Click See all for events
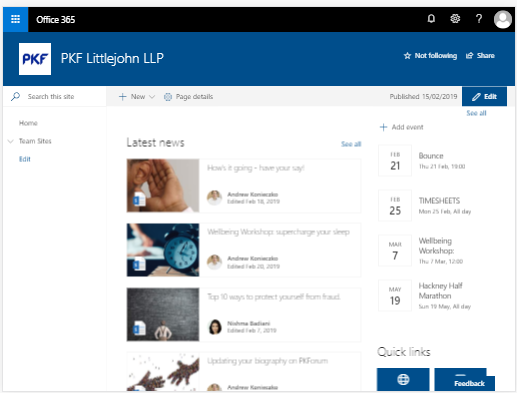The image size is (517, 393). point(476,113)
